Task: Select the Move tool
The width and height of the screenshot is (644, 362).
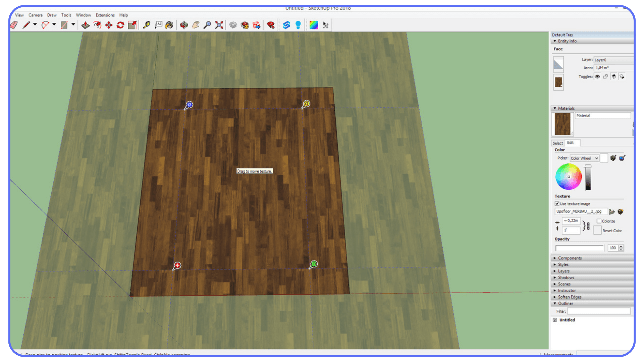Action: click(x=109, y=25)
